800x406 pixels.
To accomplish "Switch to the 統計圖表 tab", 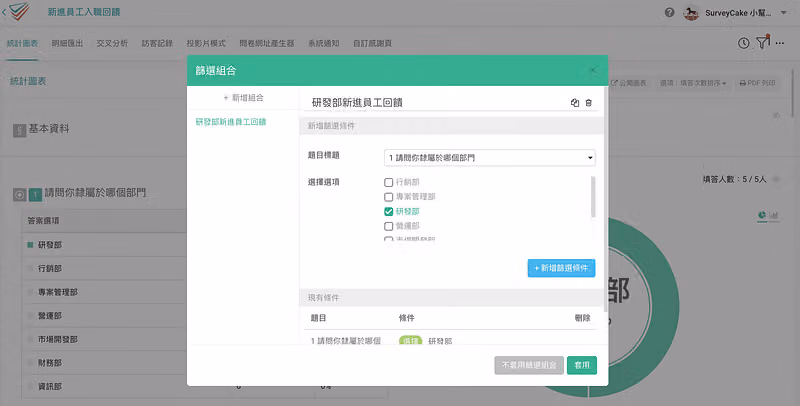I will coord(22,43).
